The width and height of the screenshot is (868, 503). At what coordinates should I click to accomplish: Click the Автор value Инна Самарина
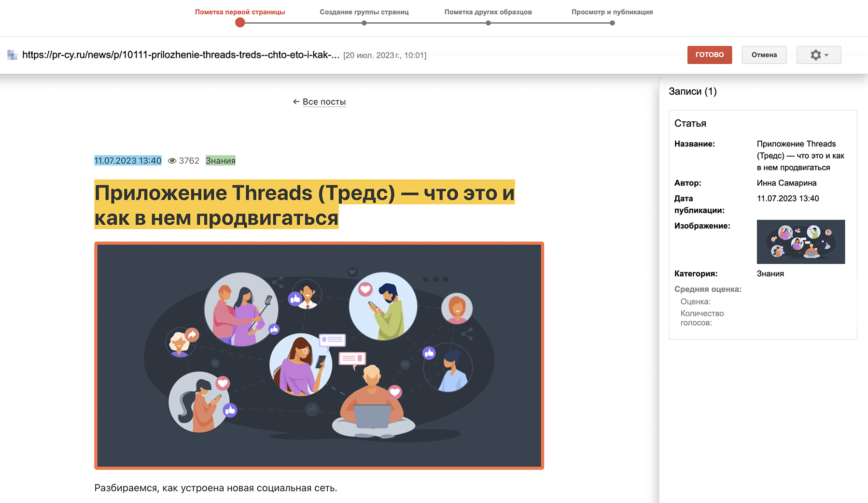coord(786,183)
